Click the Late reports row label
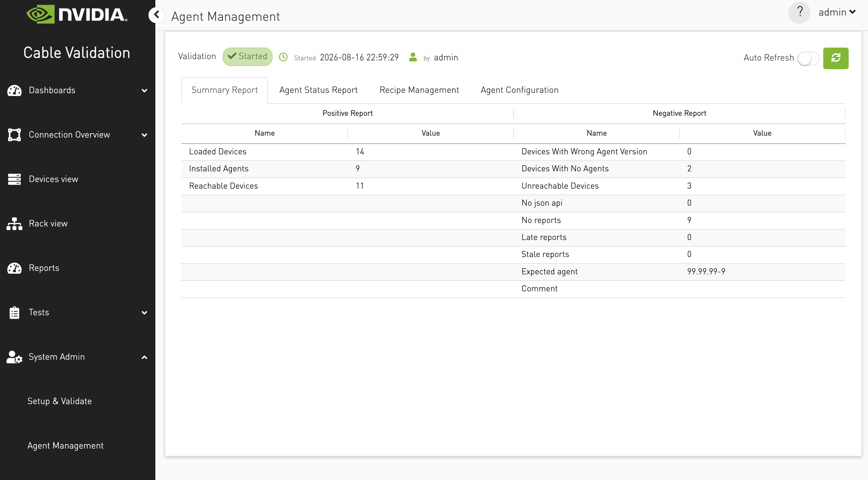The width and height of the screenshot is (868, 480). [x=544, y=237]
